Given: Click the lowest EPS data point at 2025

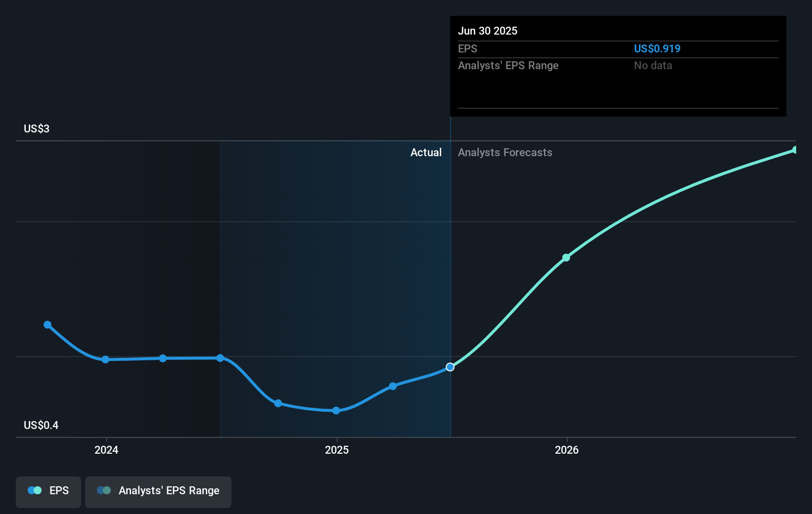Looking at the screenshot, I should click(x=336, y=411).
